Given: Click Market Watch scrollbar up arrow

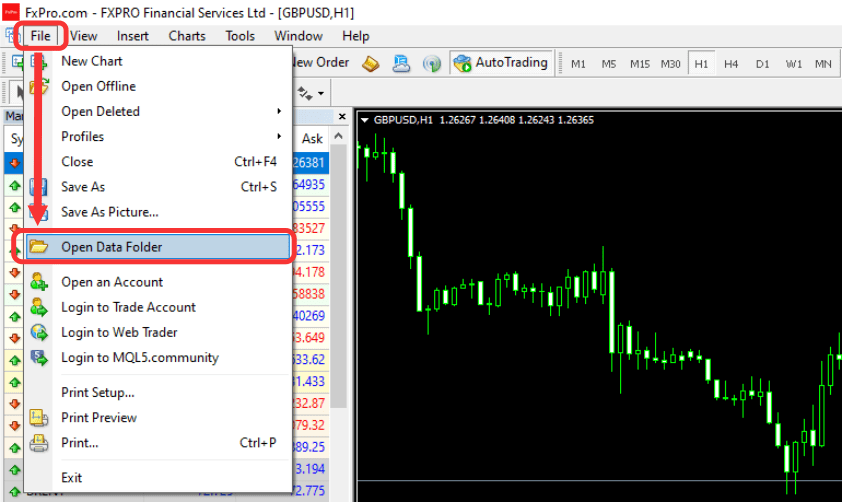Looking at the screenshot, I should coord(338,136).
